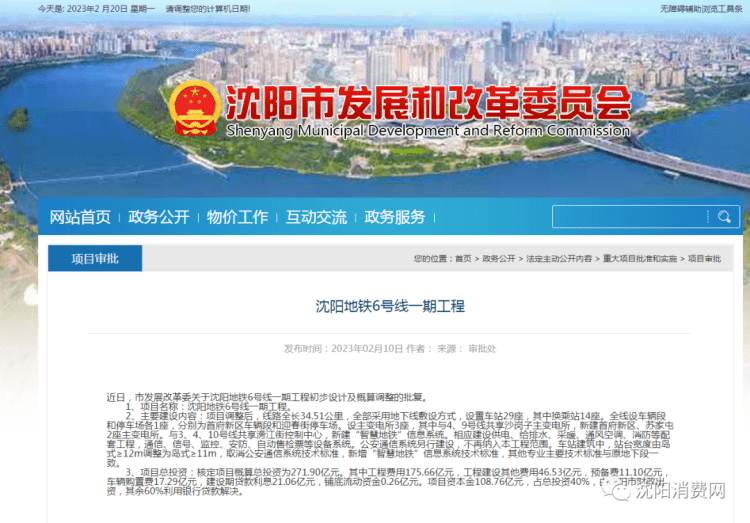Click 无障碍辅助浏览工具条 link at top right
750x523 pixels.
click(x=701, y=9)
